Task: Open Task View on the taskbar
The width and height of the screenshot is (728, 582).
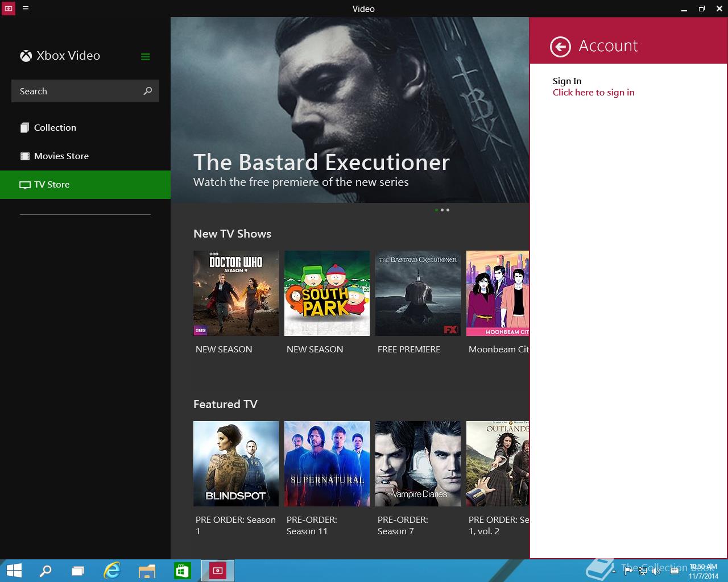Action: 78,571
